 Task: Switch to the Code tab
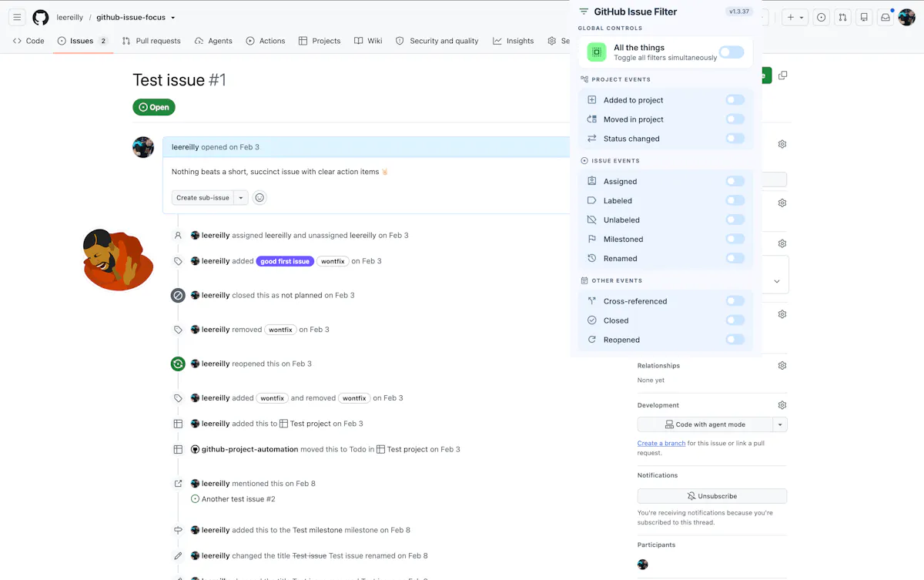(28, 41)
